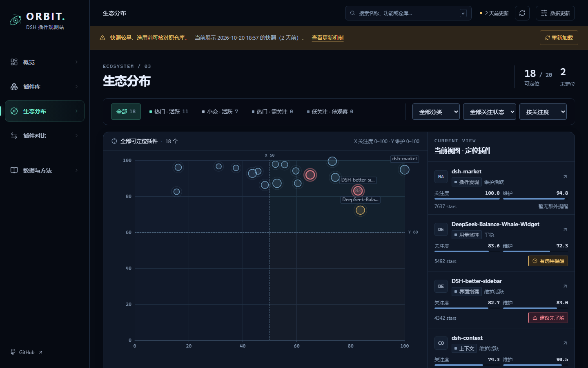Click the 用量监控 tag on DeepSeek card

click(x=466, y=235)
